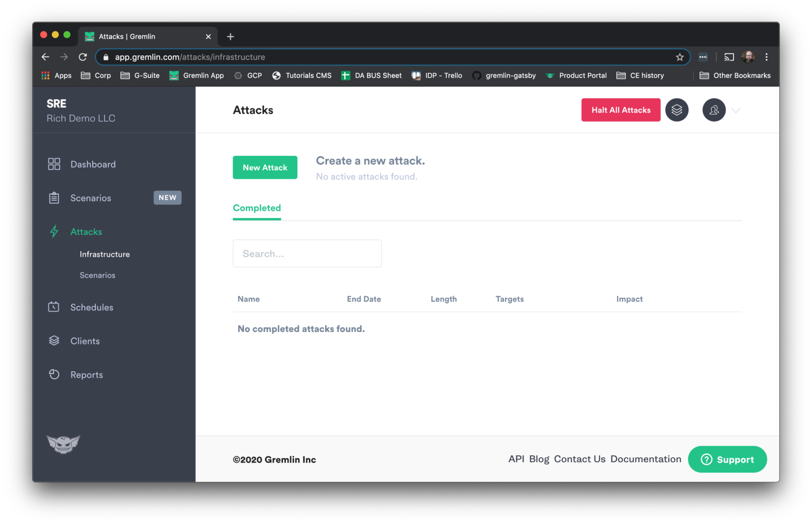Sort by the Name column header

[248, 299]
